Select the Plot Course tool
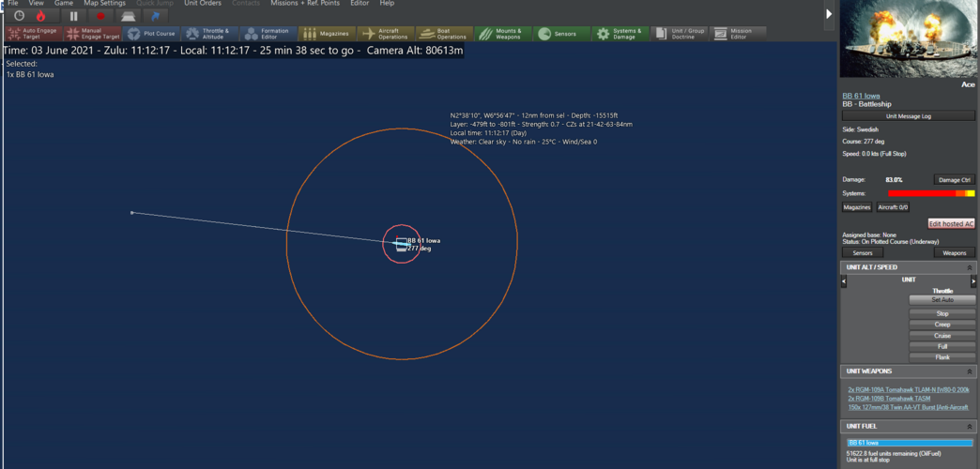Screen dimensions: 980x469 pos(150,34)
